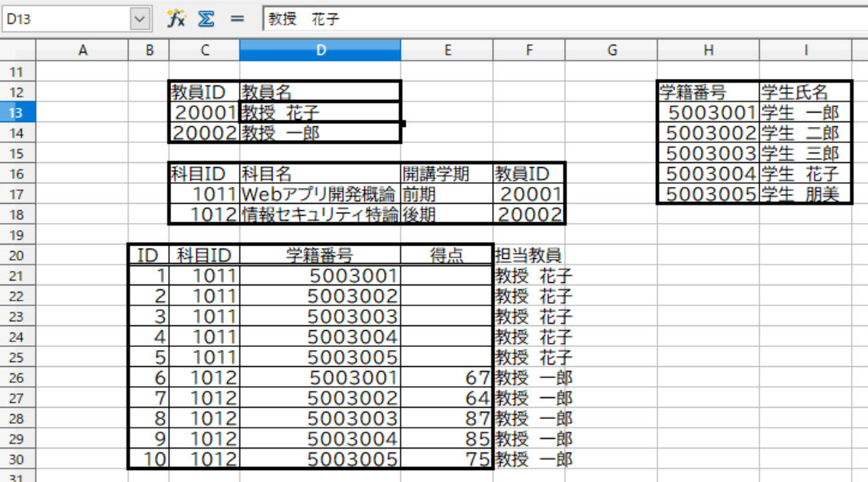Select cell showing 担当教員 label

pos(528,255)
